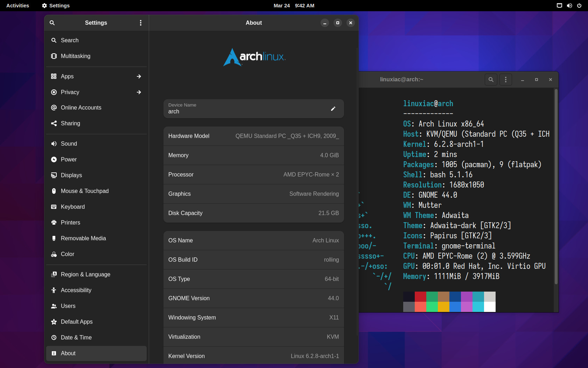Click the Graphics Software Rendering row
The height and width of the screenshot is (368, 588).
[254, 194]
